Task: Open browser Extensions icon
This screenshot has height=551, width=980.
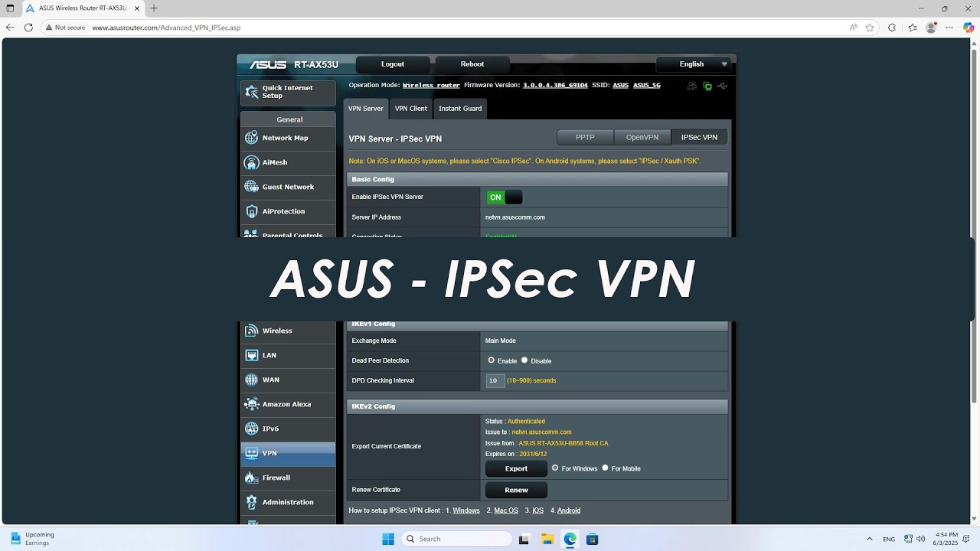Action: [x=892, y=28]
